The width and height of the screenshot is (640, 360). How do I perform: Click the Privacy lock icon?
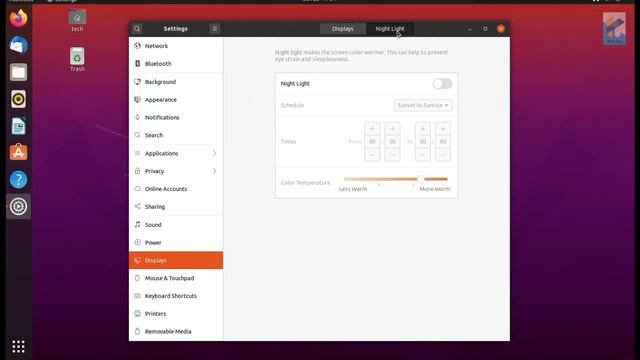click(138, 171)
